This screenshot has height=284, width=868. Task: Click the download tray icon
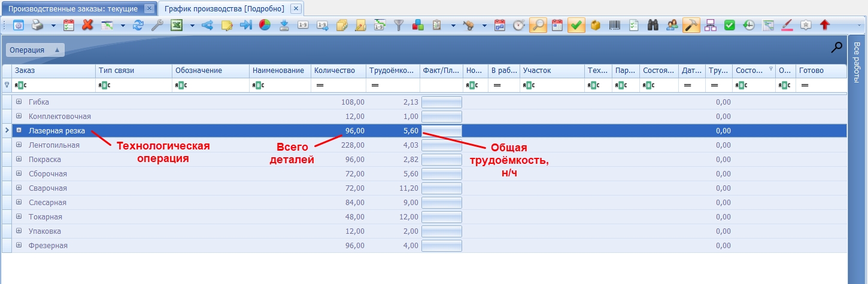284,25
